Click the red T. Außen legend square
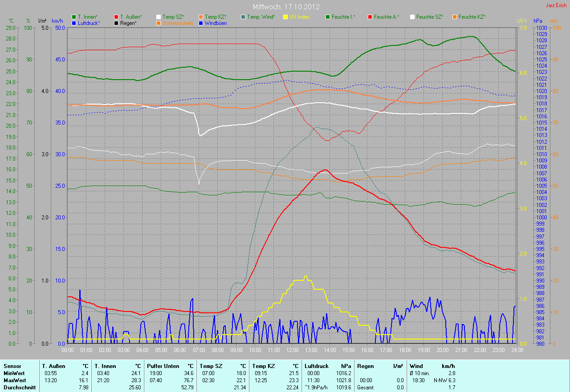 (x=116, y=17)
